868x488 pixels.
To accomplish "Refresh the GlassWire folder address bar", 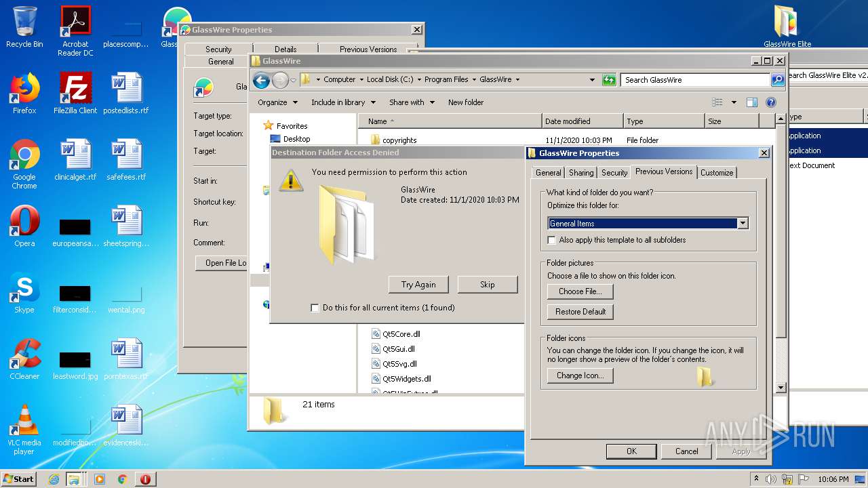I will pyautogui.click(x=609, y=80).
